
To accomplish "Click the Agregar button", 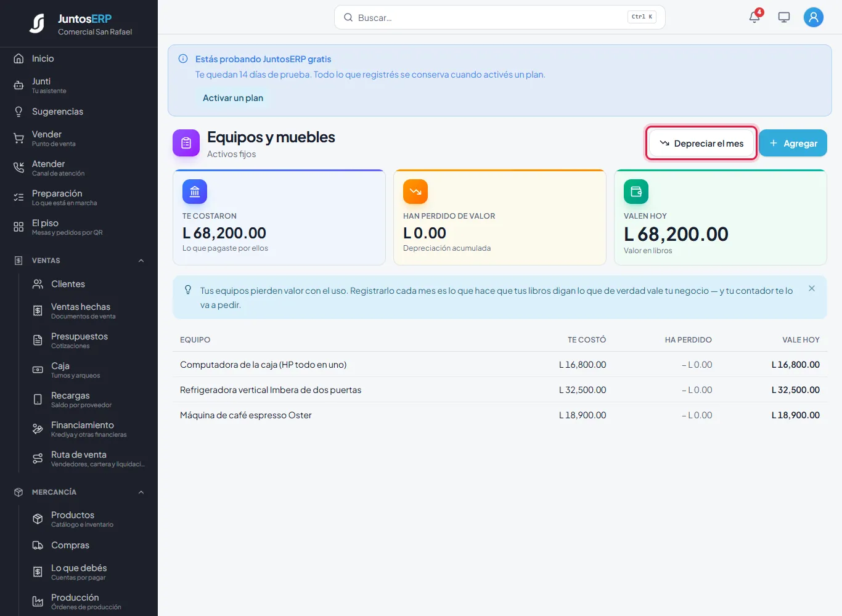I will pyautogui.click(x=793, y=143).
